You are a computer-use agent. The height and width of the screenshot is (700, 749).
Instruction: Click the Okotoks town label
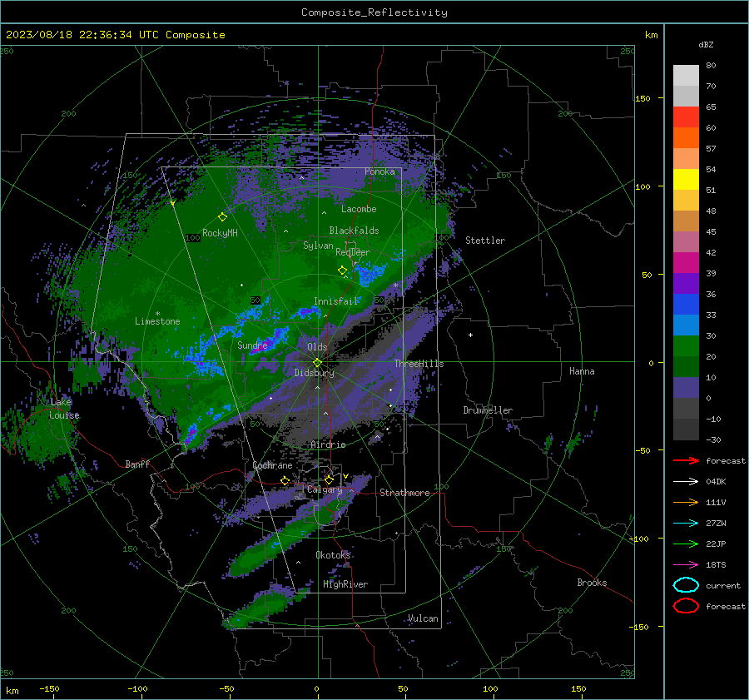(x=333, y=555)
